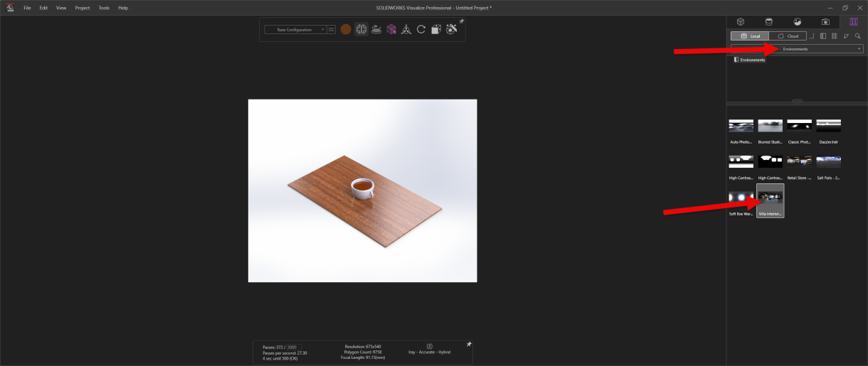
Task: Open the Tools menu
Action: [x=104, y=8]
